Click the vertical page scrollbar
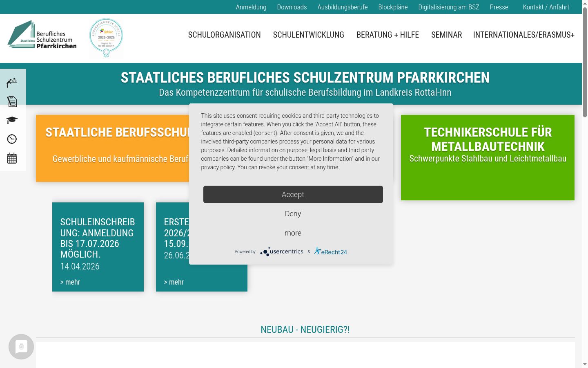The image size is (588, 368). (585, 61)
